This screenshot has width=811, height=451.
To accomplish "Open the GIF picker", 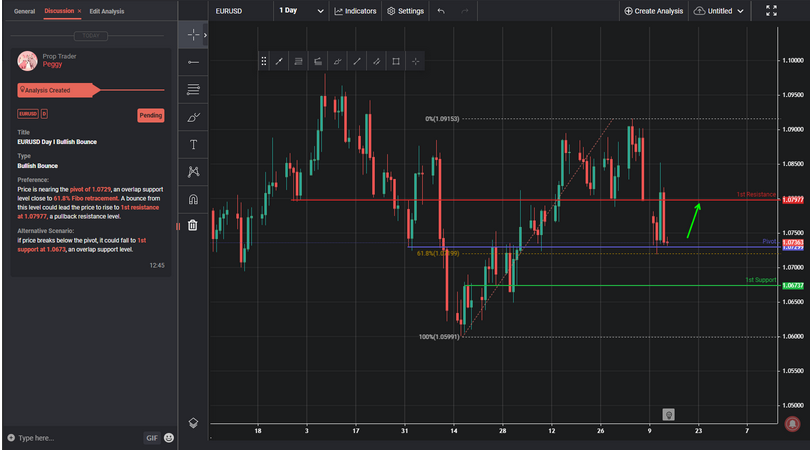I will [152, 438].
